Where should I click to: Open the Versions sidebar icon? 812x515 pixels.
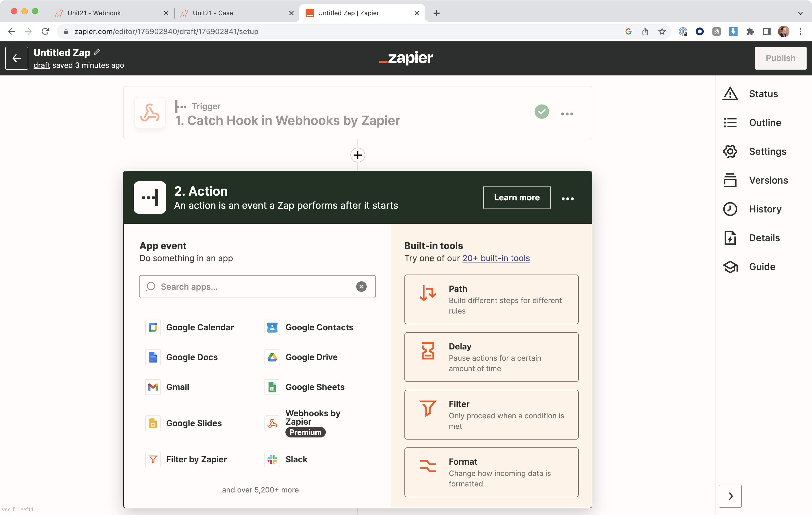coord(730,180)
